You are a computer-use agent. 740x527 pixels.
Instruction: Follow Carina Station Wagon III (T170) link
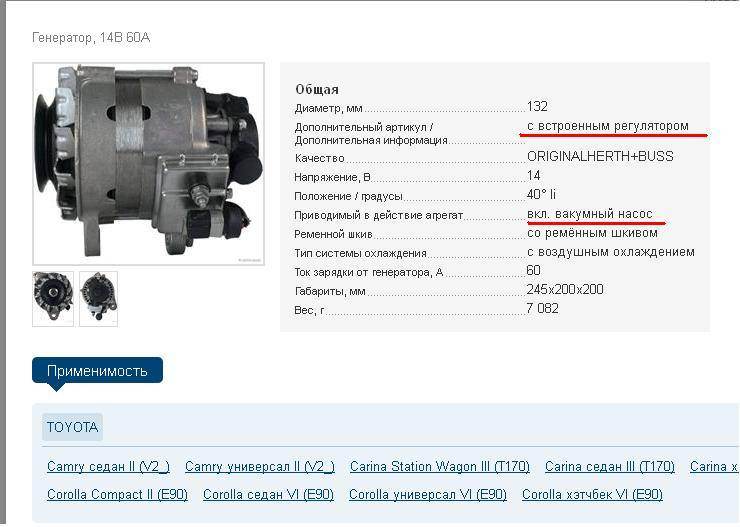coord(440,467)
